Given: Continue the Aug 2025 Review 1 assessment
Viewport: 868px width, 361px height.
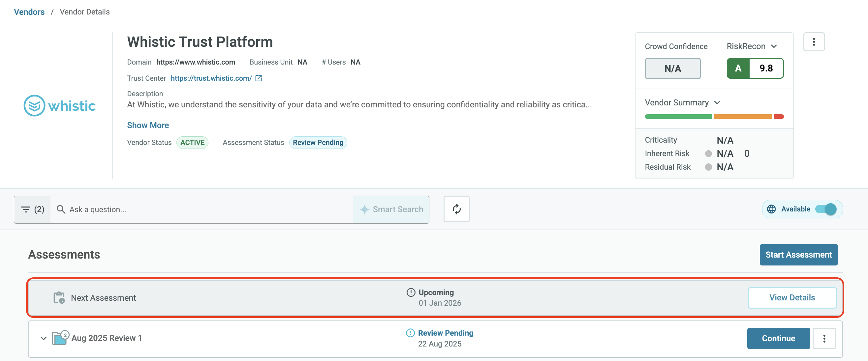Looking at the screenshot, I should click(x=778, y=339).
